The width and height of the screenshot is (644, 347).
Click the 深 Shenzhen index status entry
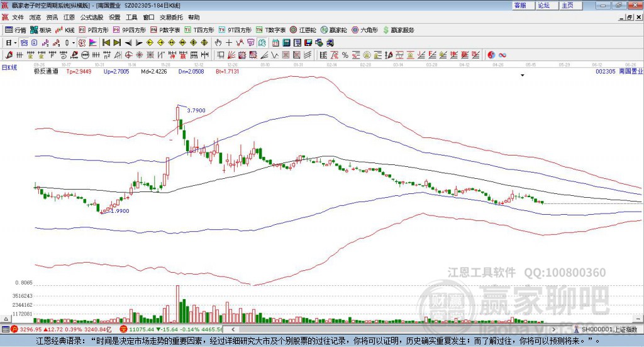171,329
